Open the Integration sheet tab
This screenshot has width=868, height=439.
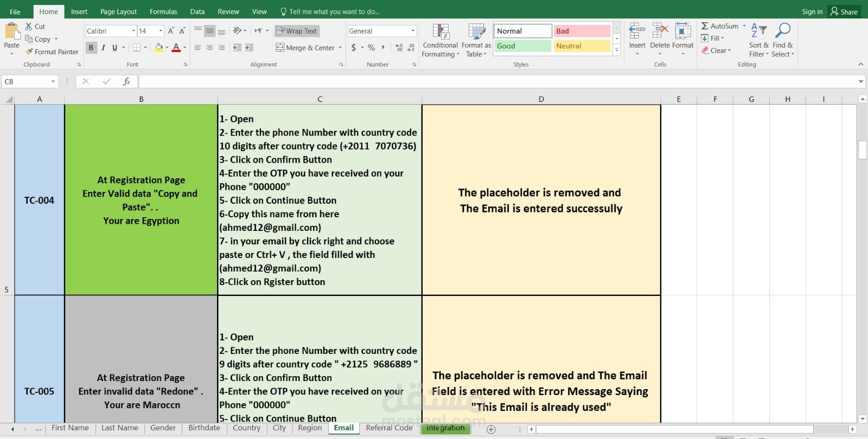click(x=445, y=428)
